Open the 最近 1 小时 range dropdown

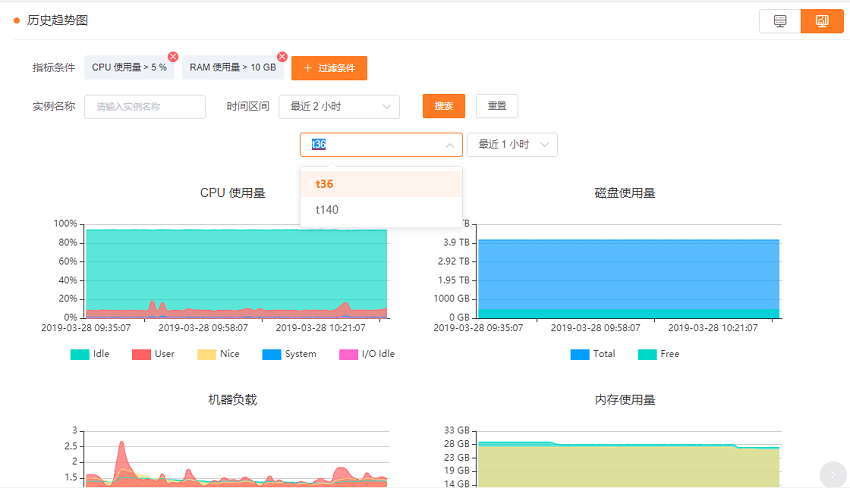(x=512, y=145)
